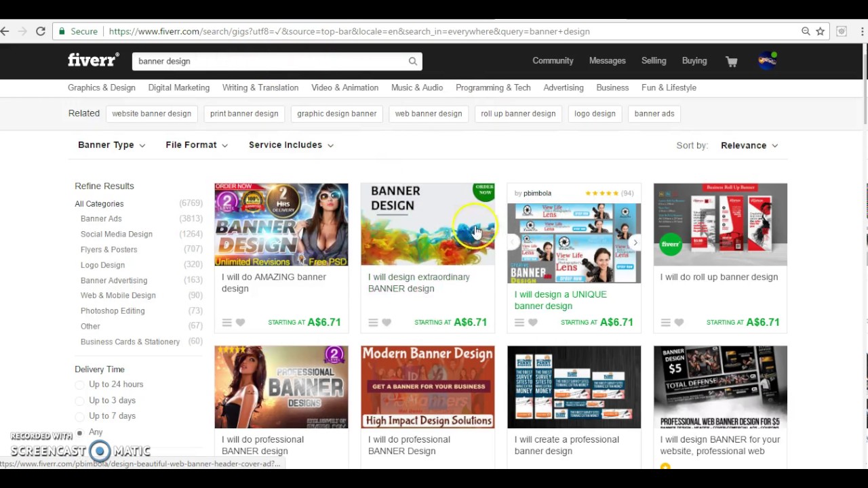Click the search magnifier icon in Fiverr search box

(x=412, y=61)
